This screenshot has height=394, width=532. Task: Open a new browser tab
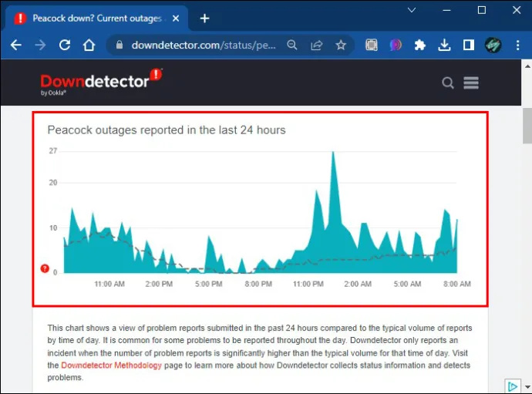[204, 19]
